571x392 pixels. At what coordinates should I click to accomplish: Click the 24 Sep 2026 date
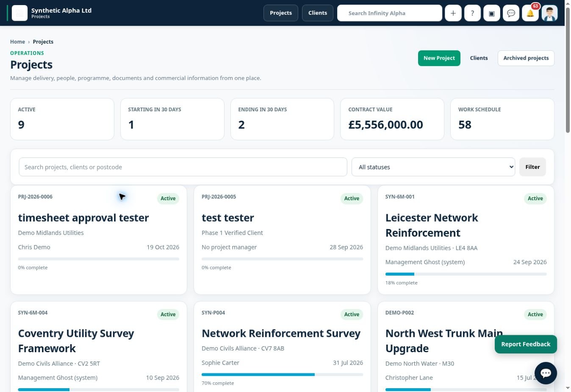530,262
